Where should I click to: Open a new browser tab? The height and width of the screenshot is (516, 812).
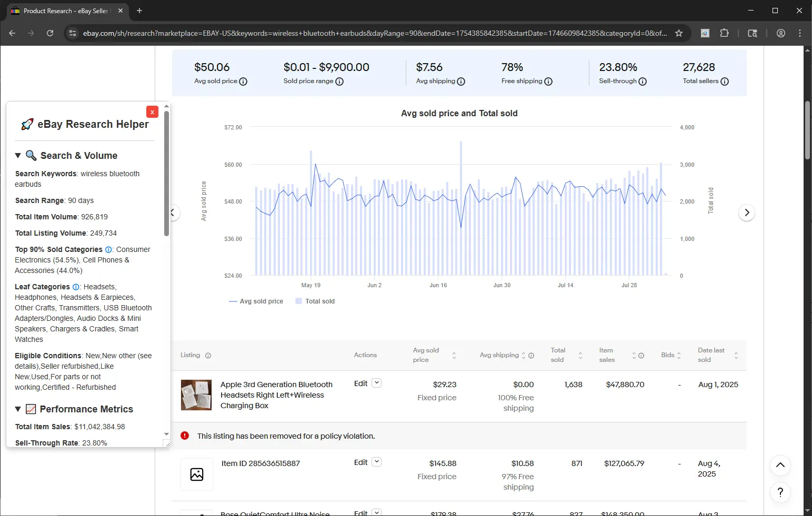(x=139, y=11)
